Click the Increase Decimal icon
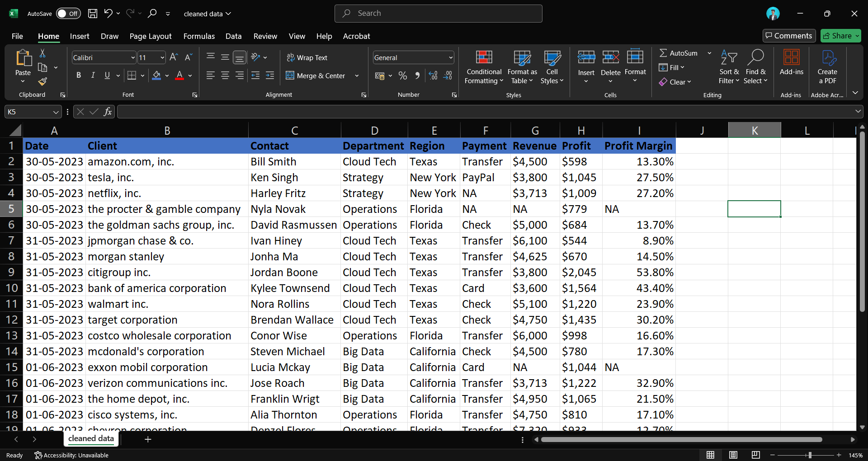This screenshot has height=461, width=868. 433,75
